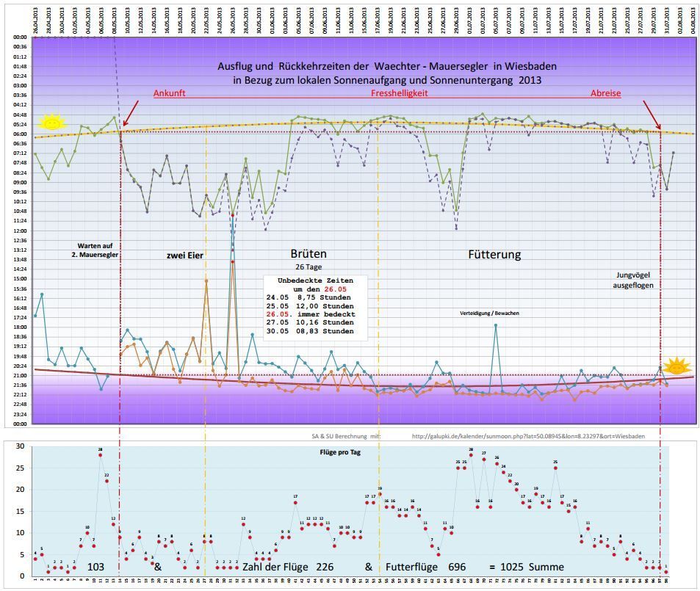Select the Unbedeckte Zeiten text box
The width and height of the screenshot is (700, 591).
click(x=315, y=306)
